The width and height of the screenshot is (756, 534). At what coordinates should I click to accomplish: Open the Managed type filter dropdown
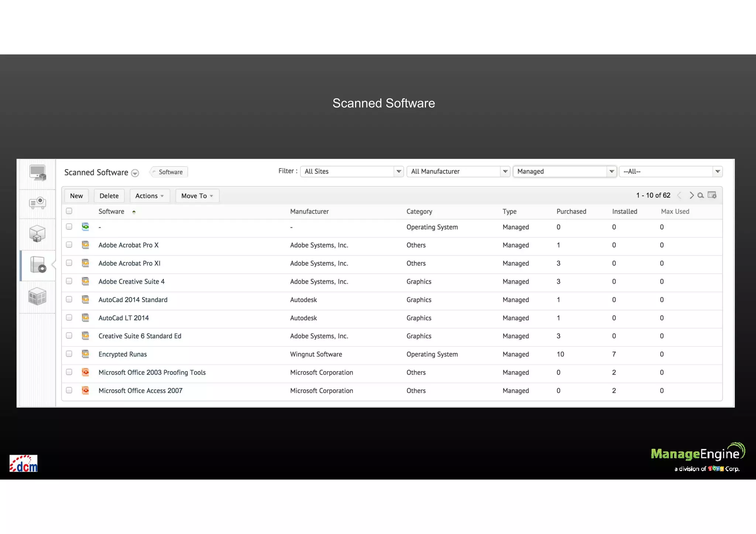[x=564, y=172]
